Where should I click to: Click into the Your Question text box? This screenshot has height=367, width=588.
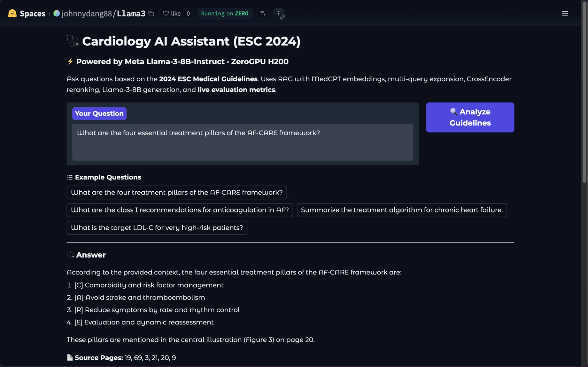click(x=243, y=142)
